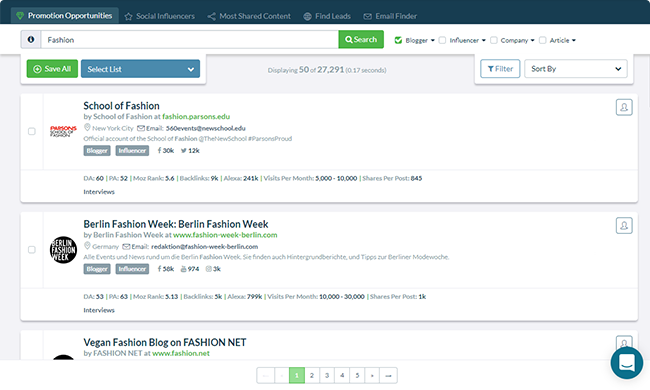The width and height of the screenshot is (650, 390).
Task: Uncheck the Blogger filter checkbox
Action: pyautogui.click(x=398, y=40)
